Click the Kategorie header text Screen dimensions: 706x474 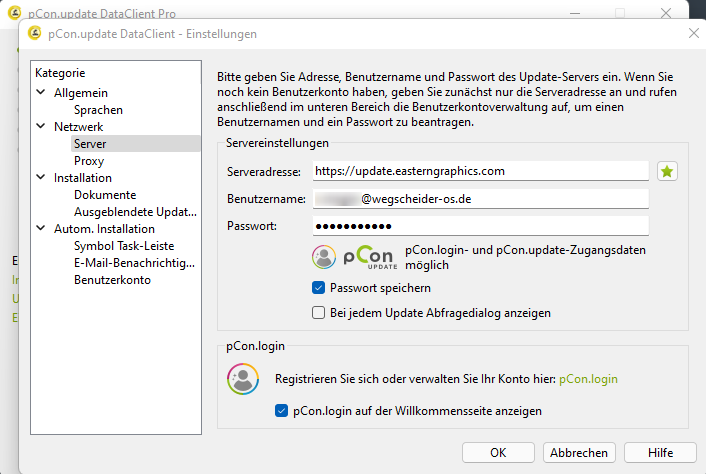[60, 73]
